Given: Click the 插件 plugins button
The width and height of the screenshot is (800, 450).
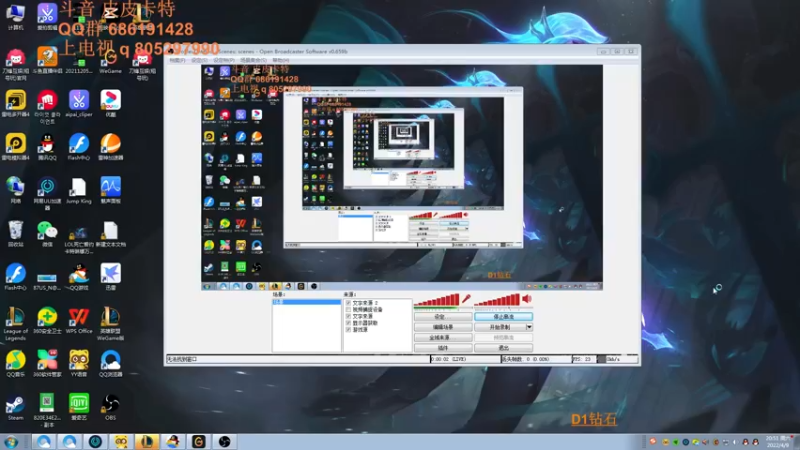Looking at the screenshot, I should pyautogui.click(x=443, y=348).
